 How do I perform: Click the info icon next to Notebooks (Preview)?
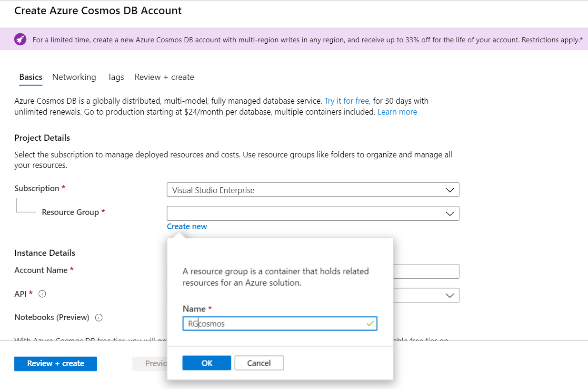point(99,318)
